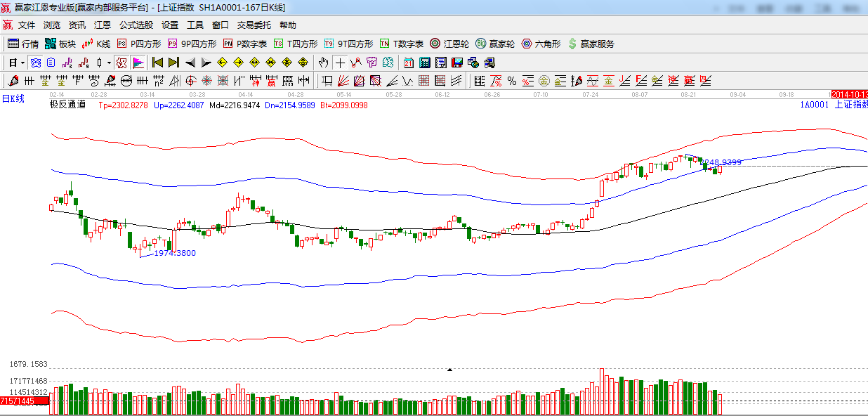Click the hand pan tool icon
This screenshot has height=416, width=868.
324,63
